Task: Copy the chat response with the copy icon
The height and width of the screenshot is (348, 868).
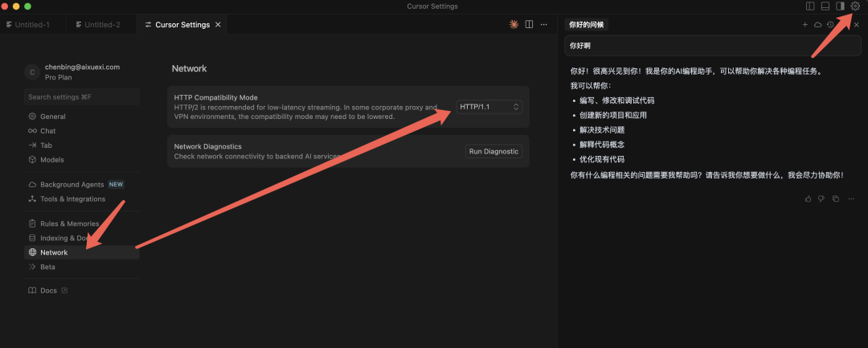Action: (836, 199)
